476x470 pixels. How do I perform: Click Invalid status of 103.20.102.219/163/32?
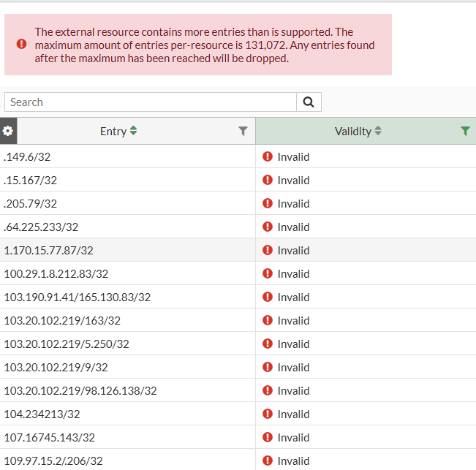click(x=293, y=321)
